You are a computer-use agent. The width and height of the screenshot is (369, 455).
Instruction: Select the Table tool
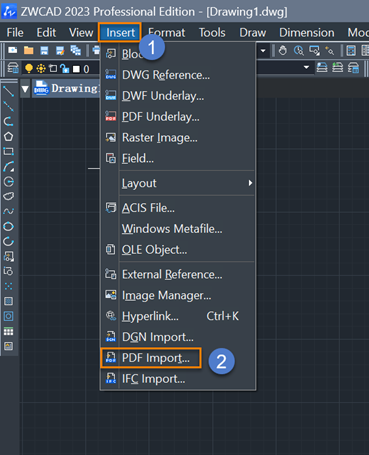(x=8, y=331)
